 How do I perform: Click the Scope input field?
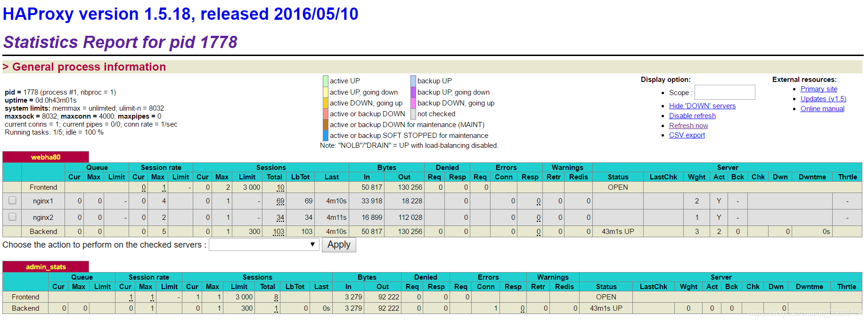coord(725,92)
